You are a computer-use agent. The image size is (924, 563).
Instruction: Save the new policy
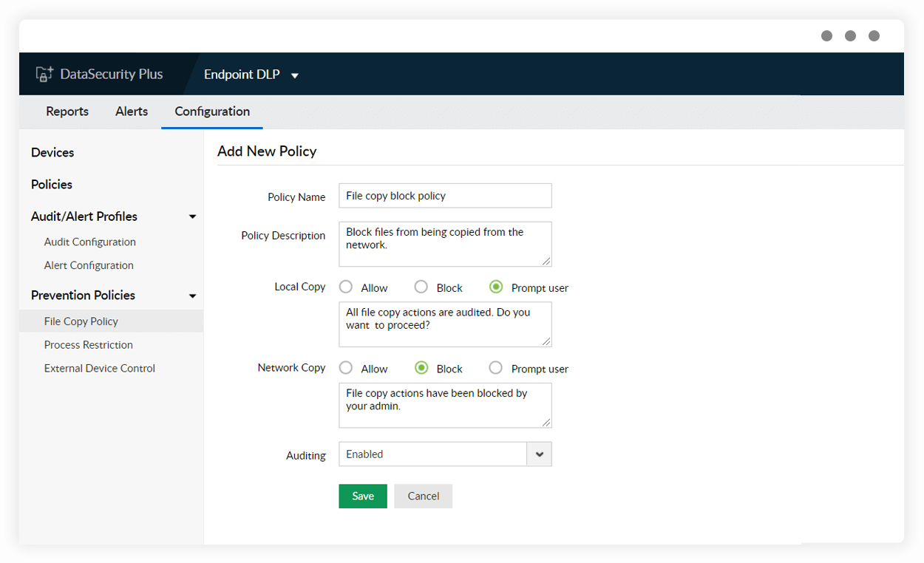coord(362,496)
